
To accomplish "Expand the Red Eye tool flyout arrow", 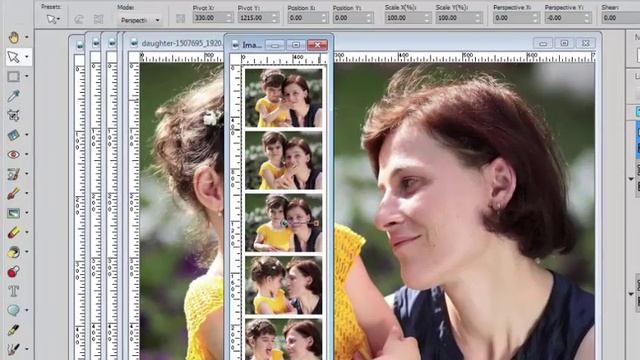I will pyautogui.click(x=27, y=154).
